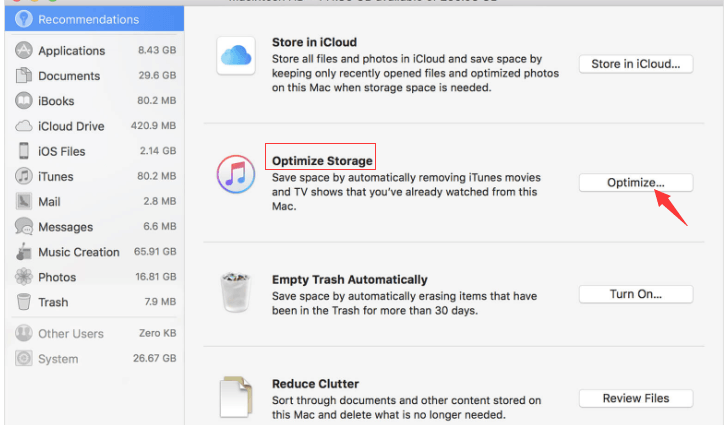Click the 6.6 MB Messages size
Screen dimensions: 725x425
tap(160, 226)
